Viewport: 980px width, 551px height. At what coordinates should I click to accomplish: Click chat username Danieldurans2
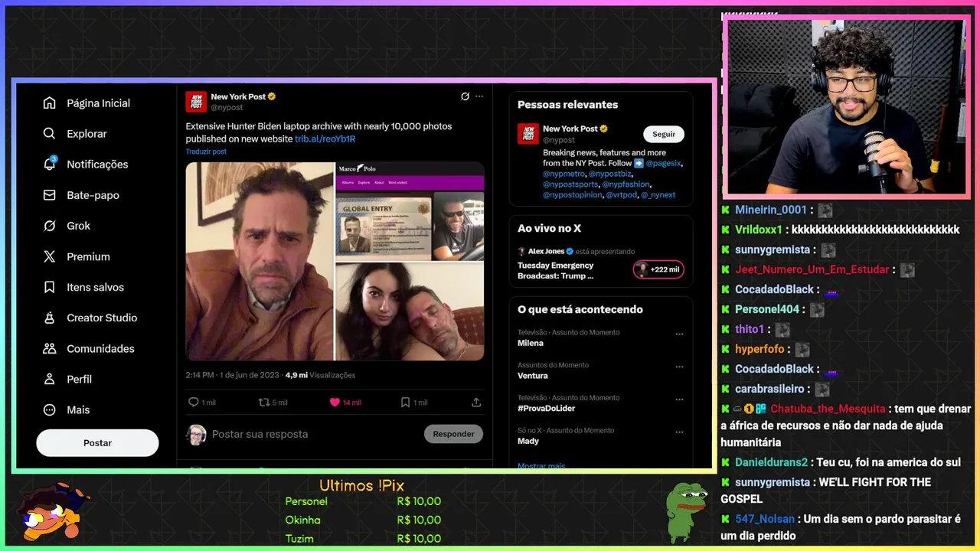(771, 462)
